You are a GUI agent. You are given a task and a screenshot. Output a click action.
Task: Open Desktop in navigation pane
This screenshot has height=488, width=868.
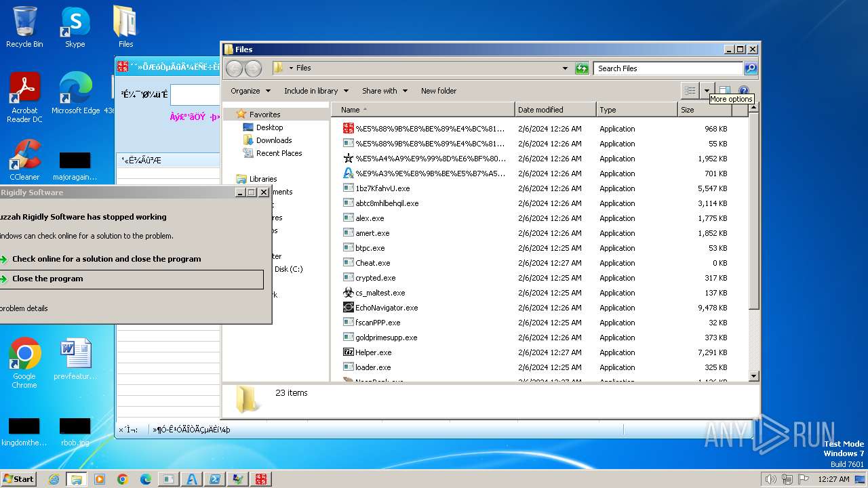pos(269,127)
